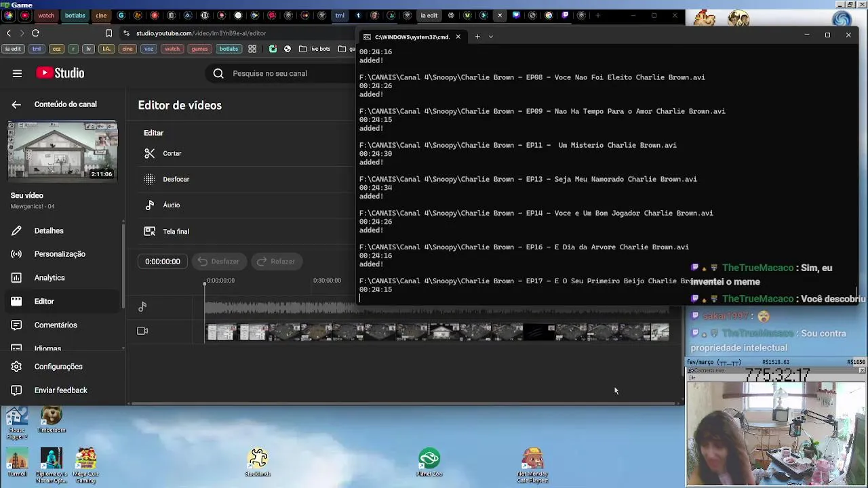Click the YouTube Studio logo
Image resolution: width=868 pixels, height=488 pixels.
[x=60, y=73]
